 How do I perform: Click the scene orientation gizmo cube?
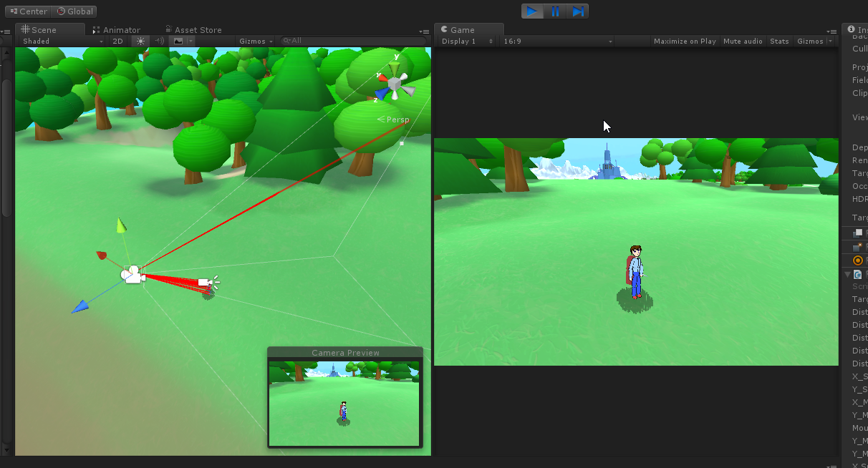tap(393, 86)
